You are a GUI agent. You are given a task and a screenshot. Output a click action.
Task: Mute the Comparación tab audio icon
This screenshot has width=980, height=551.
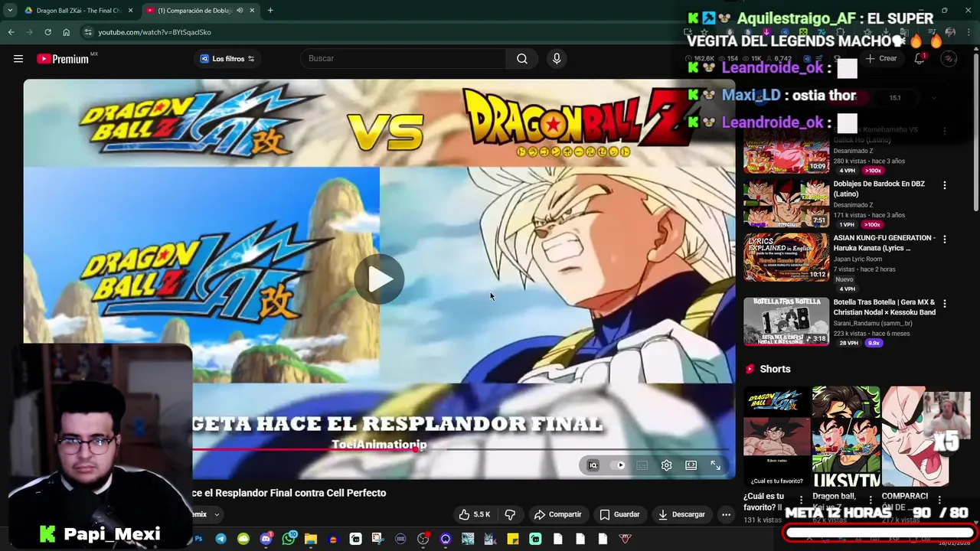[x=240, y=11]
